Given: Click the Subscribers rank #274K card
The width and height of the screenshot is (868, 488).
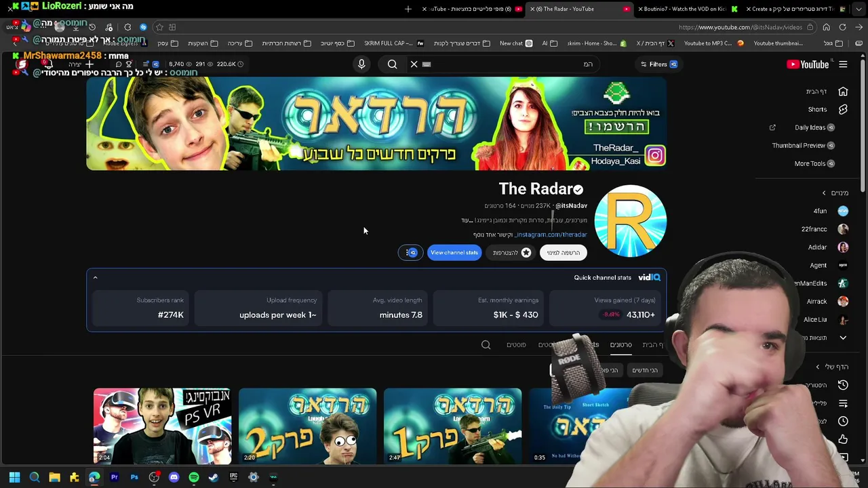Looking at the screenshot, I should [x=140, y=308].
